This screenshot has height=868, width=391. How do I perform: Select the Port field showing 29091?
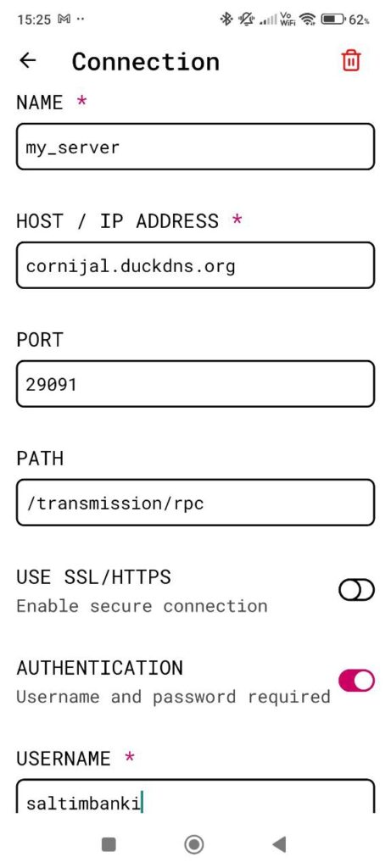pos(195,384)
